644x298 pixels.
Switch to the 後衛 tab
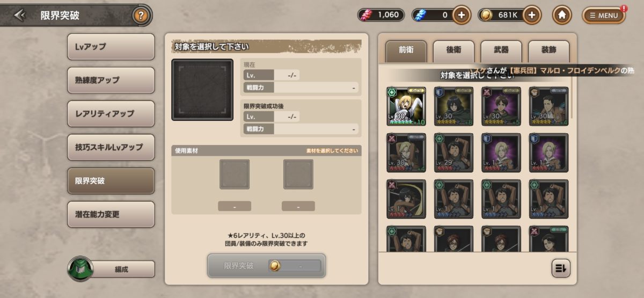pos(453,50)
